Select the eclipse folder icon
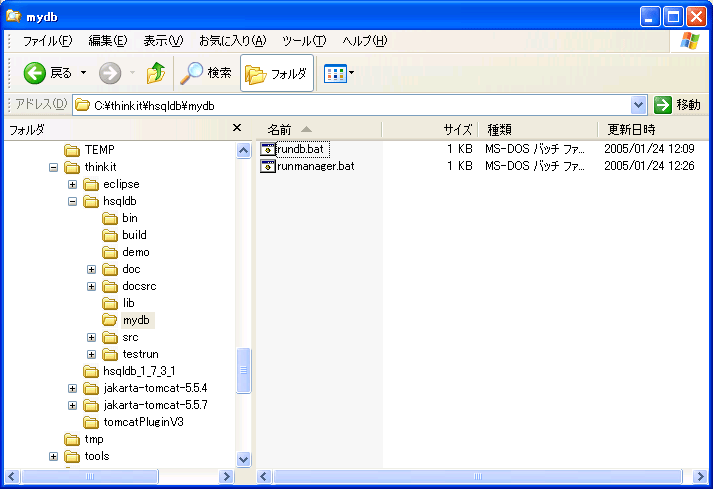713x489 pixels. 91,184
